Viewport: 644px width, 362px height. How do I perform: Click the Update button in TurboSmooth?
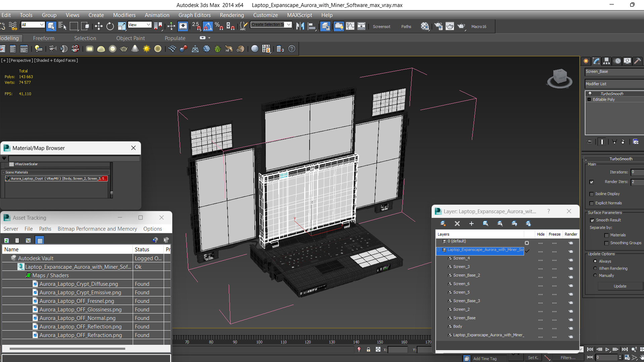pyautogui.click(x=620, y=286)
